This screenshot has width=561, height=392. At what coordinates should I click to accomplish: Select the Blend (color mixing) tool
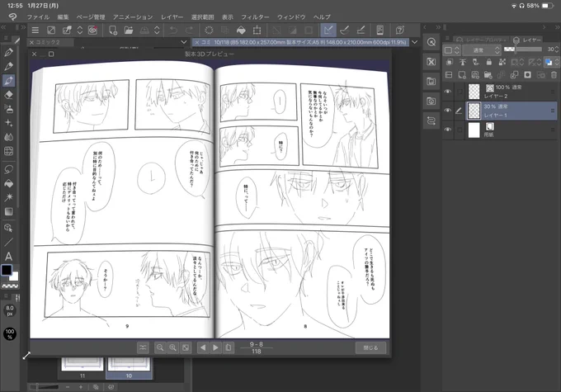pyautogui.click(x=8, y=137)
